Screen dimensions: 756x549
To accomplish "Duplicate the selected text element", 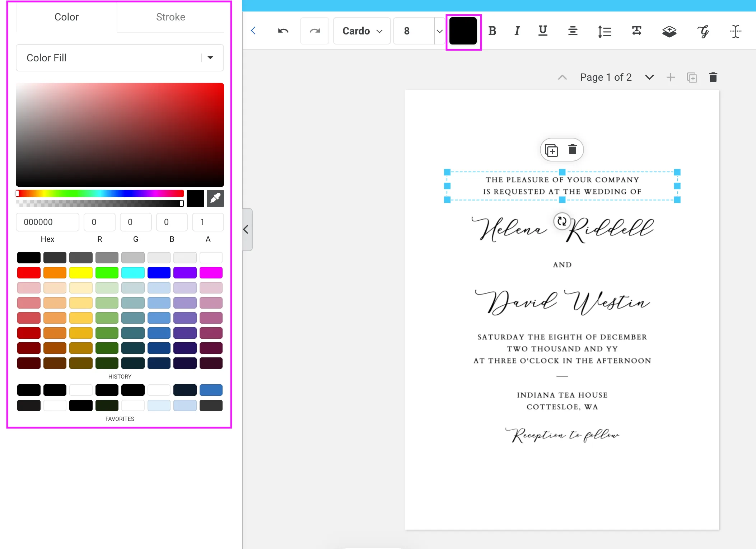I will pos(551,150).
